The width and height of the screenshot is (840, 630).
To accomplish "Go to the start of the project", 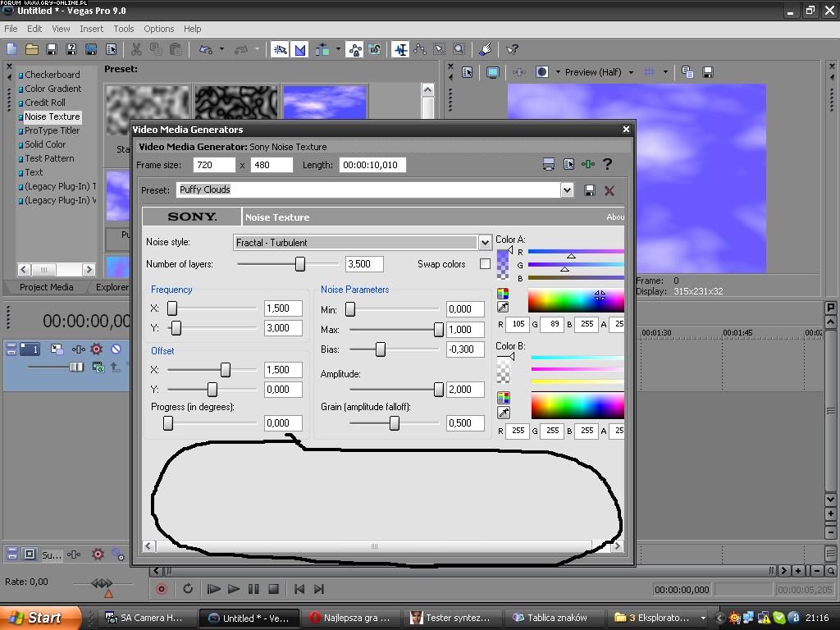I will (x=299, y=589).
